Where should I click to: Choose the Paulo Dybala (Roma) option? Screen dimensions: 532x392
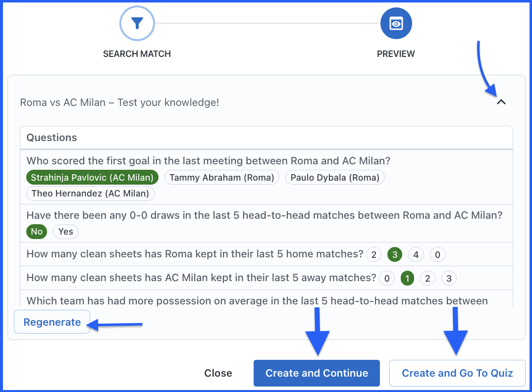[x=335, y=178]
